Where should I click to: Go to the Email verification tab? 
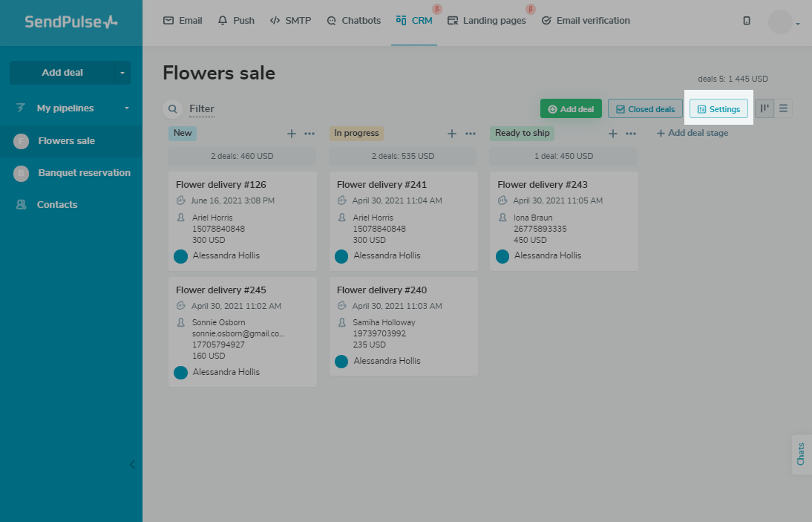click(x=586, y=21)
